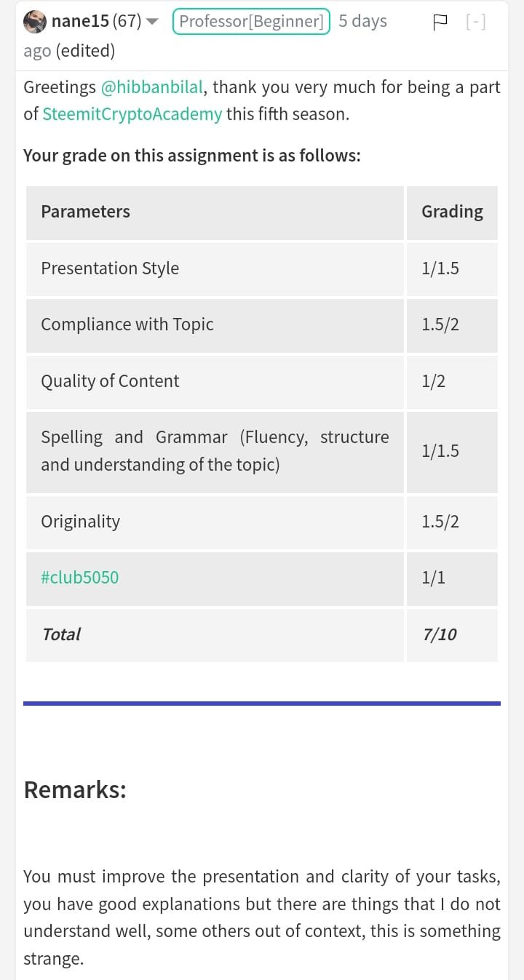This screenshot has height=980, width=524.
Task: Select the Total 7/10 cell
Action: pos(452,634)
